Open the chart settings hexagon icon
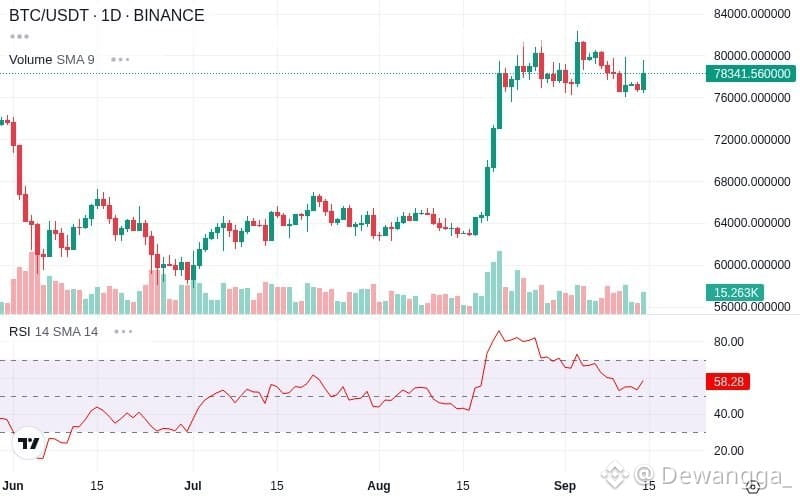The width and height of the screenshot is (800, 500). (753, 487)
